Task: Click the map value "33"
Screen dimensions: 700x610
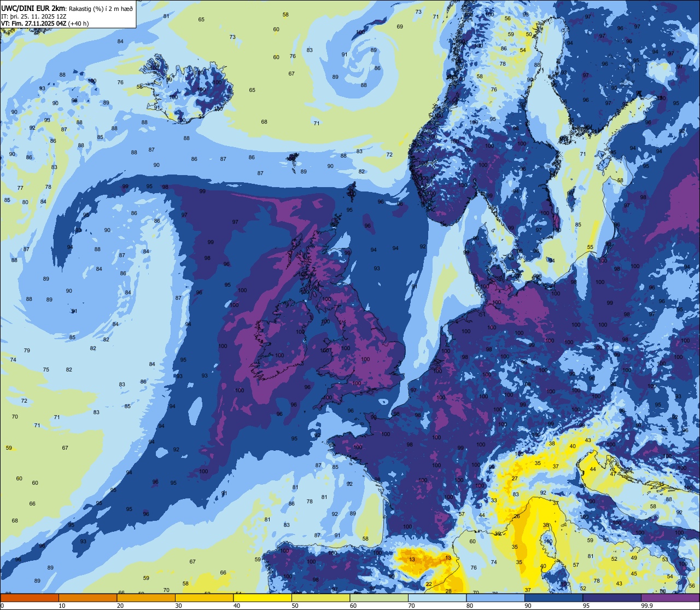Action: [x=494, y=501]
